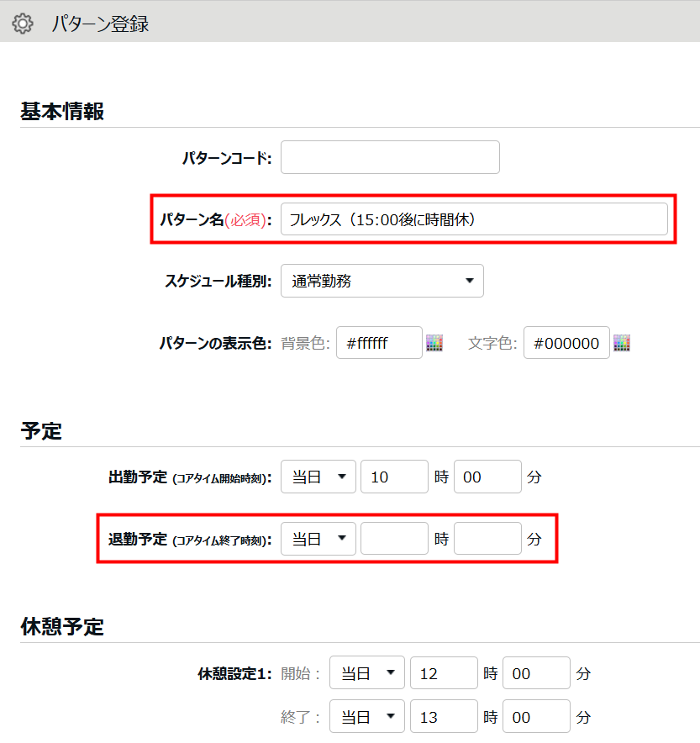700x743 pixels.
Task: Click the 出勤予定 minute field
Action: click(x=487, y=477)
